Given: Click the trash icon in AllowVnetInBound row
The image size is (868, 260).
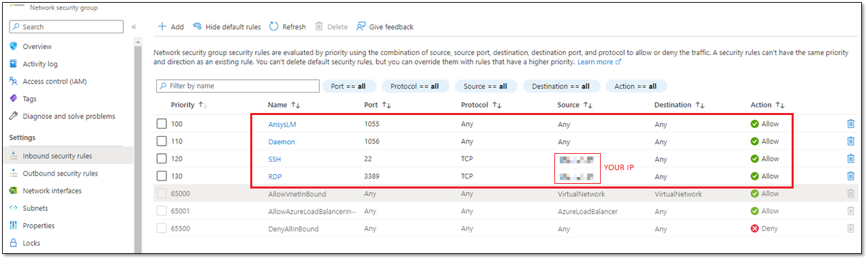Looking at the screenshot, I should point(850,193).
